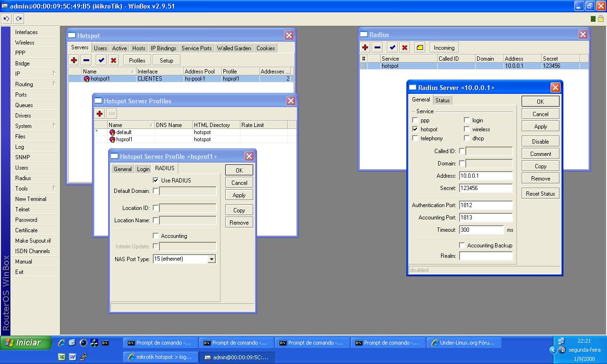
Task: Tick the telephony service checkbox
Action: tap(415, 138)
